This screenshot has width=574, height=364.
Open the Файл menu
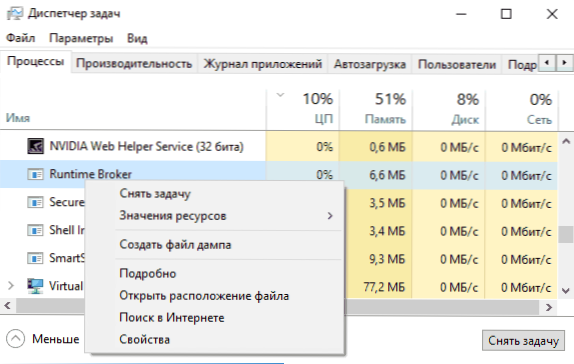(20, 38)
